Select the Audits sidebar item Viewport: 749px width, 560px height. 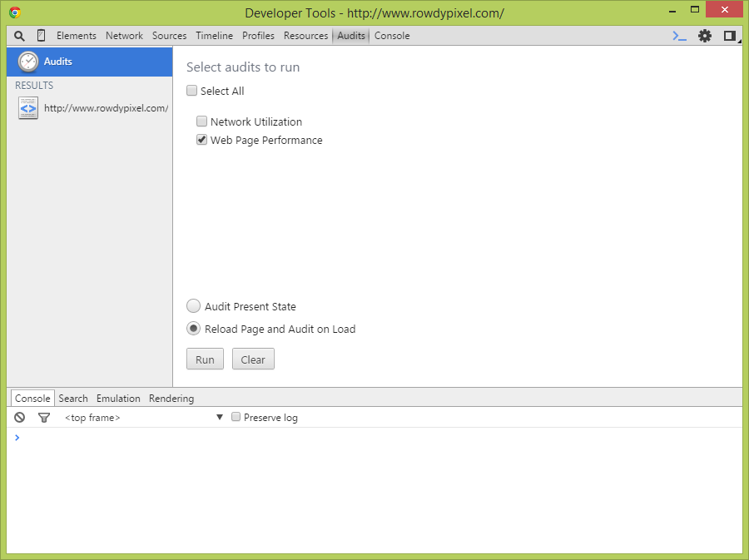click(89, 62)
